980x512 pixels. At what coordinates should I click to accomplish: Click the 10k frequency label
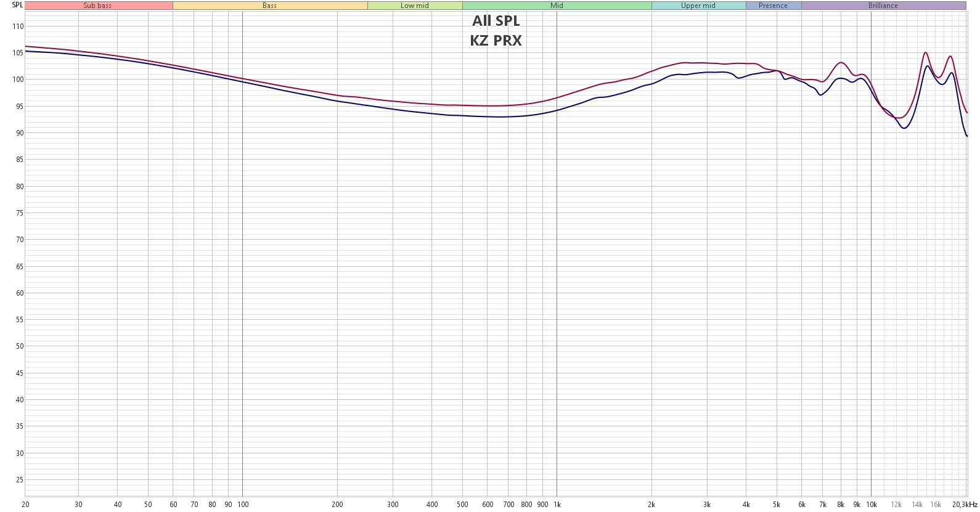tap(872, 505)
